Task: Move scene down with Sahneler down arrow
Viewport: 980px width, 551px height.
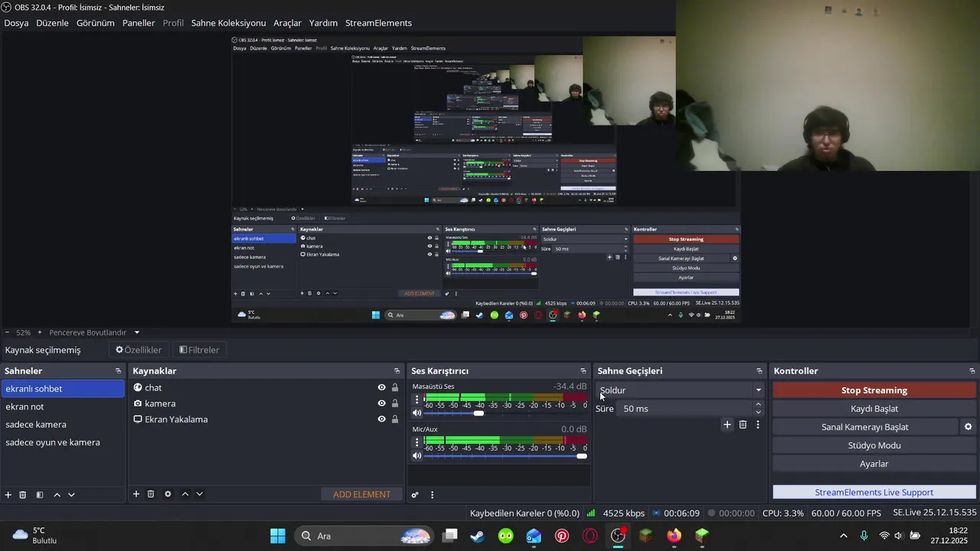Action: pos(71,495)
